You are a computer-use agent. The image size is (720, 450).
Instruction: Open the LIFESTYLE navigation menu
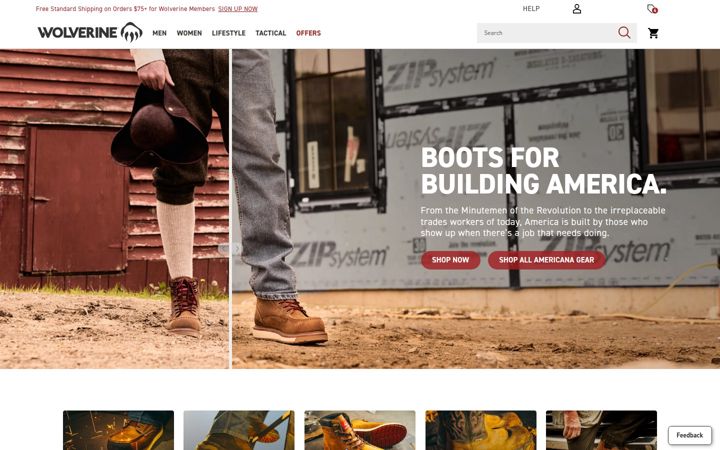coord(228,33)
